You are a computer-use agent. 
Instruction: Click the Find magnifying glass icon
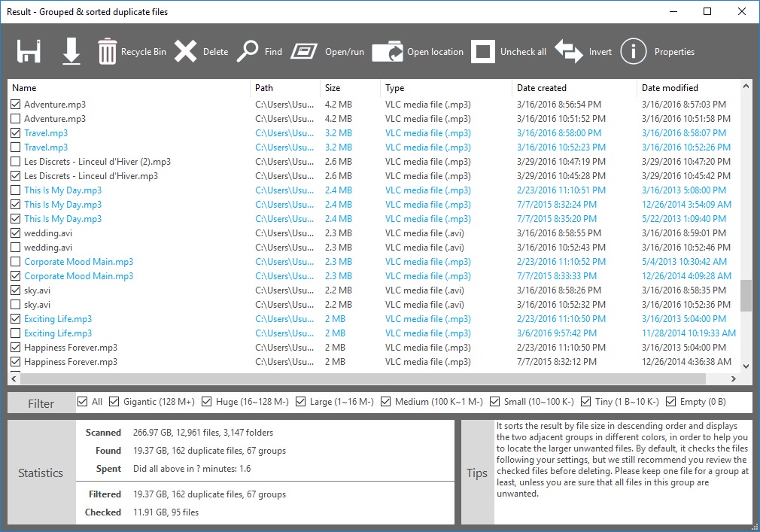pos(248,51)
